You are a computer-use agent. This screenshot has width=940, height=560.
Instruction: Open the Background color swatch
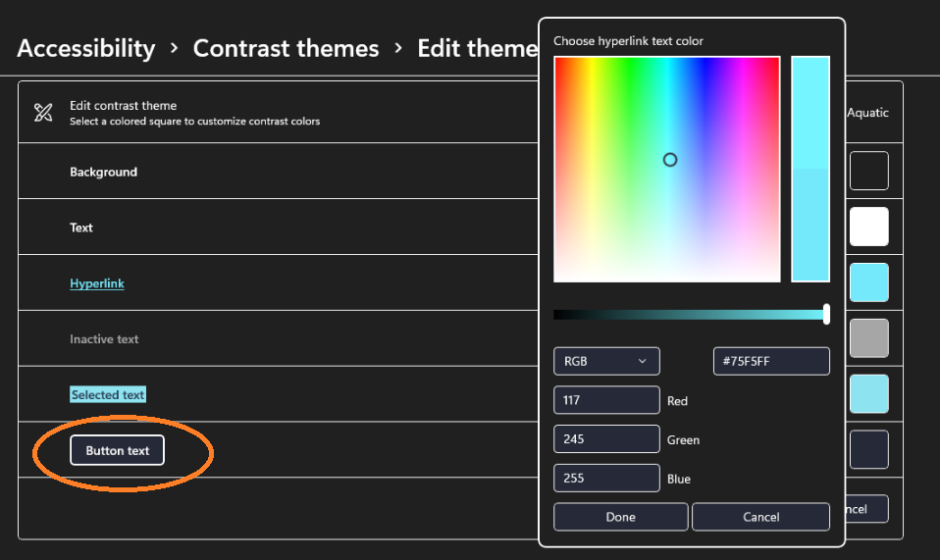tap(868, 171)
